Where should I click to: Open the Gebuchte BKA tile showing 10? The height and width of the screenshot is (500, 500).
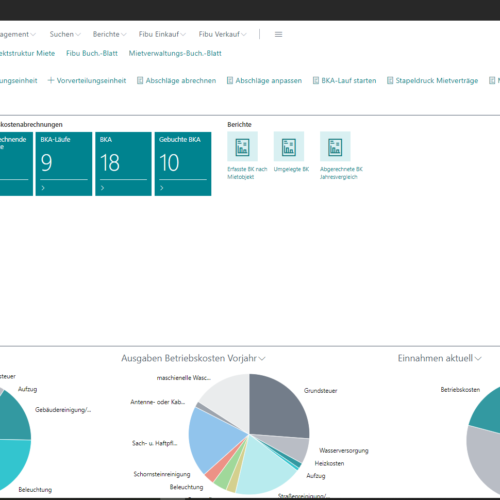point(183,164)
